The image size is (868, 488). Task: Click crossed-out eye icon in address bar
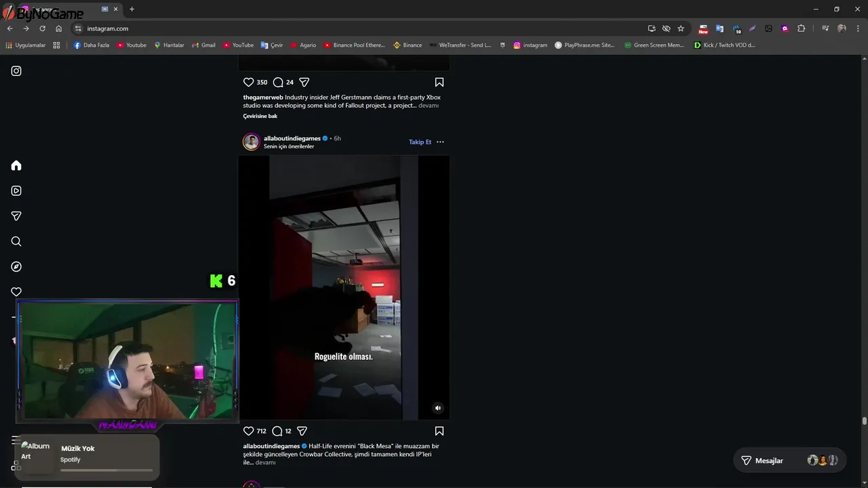coord(666,28)
